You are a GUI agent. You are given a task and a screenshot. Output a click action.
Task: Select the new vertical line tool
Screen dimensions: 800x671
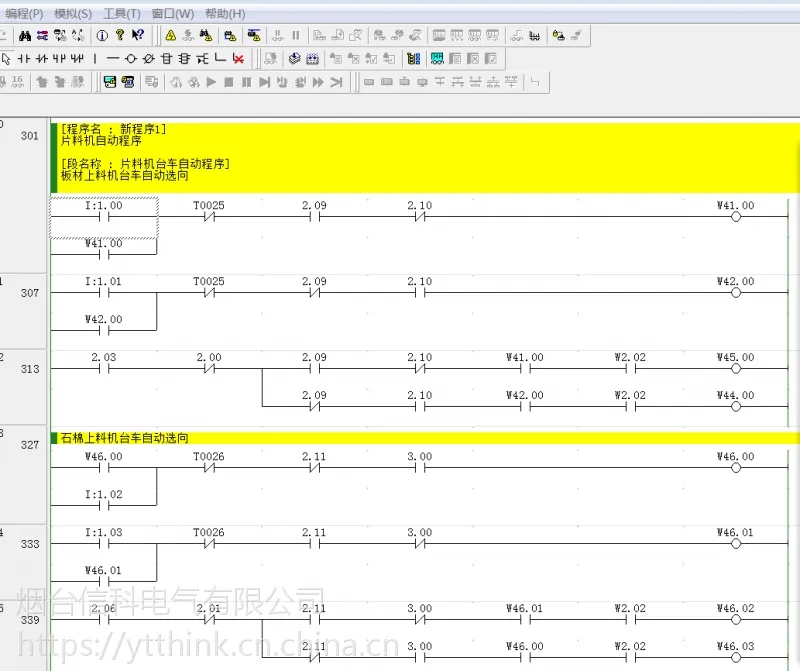click(x=95, y=59)
